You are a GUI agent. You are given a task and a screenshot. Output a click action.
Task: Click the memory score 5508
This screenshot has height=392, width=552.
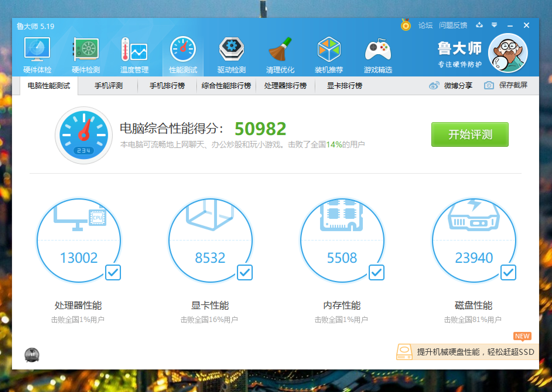342,258
